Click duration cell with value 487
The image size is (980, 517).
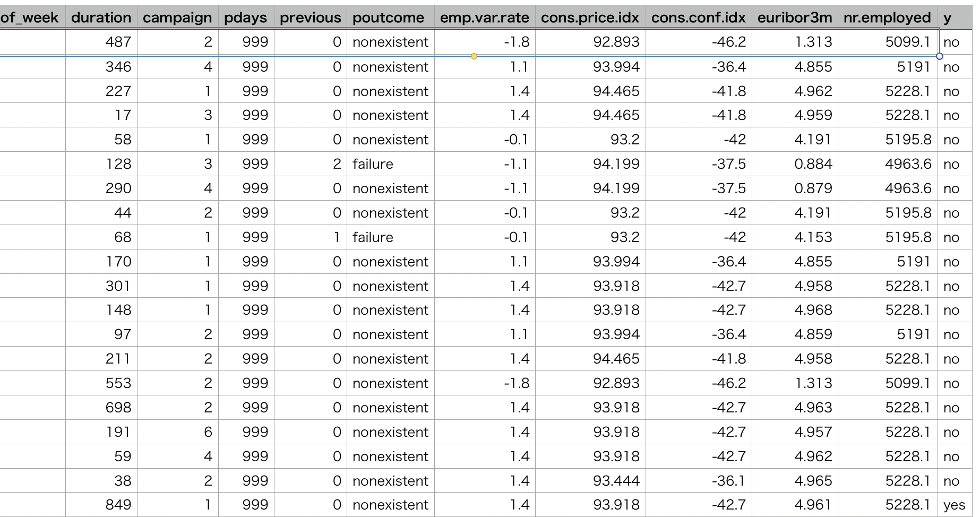pos(101,42)
